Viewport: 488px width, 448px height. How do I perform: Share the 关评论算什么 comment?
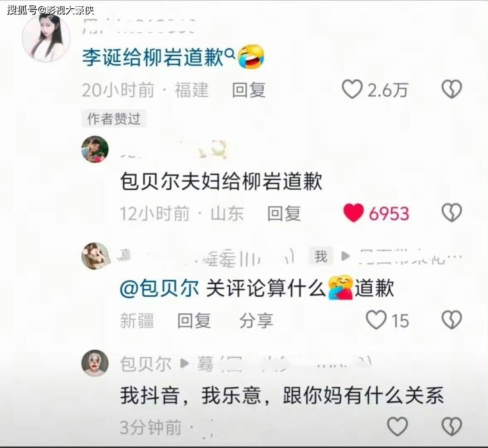point(256,321)
